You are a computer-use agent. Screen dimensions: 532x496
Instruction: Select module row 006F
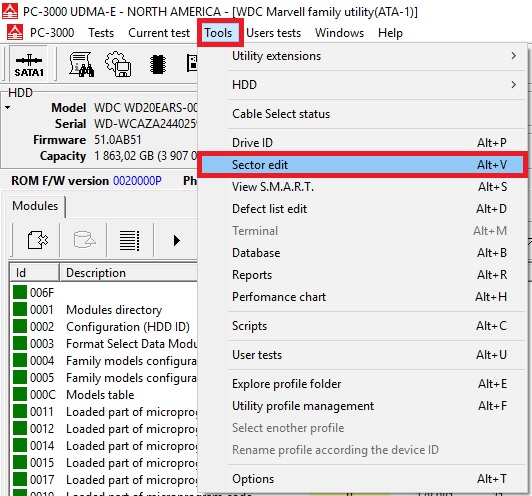pyautogui.click(x=104, y=292)
